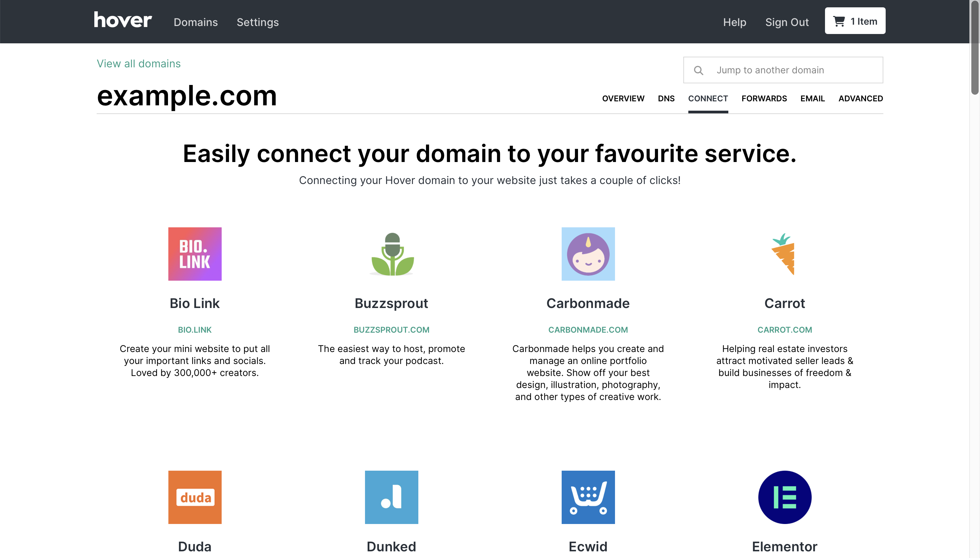The height and width of the screenshot is (558, 980).
Task: Select the Connect tab
Action: click(x=708, y=98)
